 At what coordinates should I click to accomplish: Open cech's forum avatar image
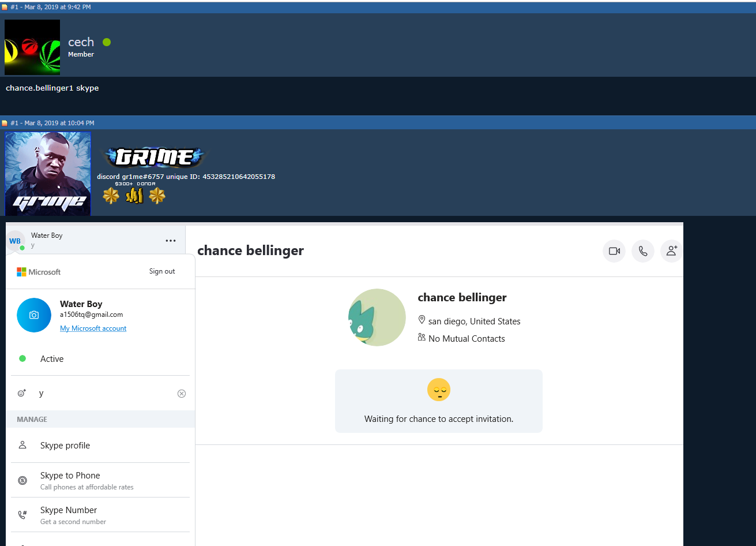pyautogui.click(x=32, y=47)
